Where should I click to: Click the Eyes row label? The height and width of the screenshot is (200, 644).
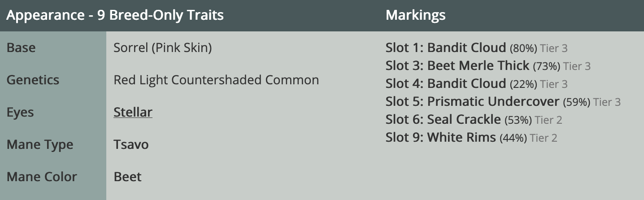[x=20, y=112]
